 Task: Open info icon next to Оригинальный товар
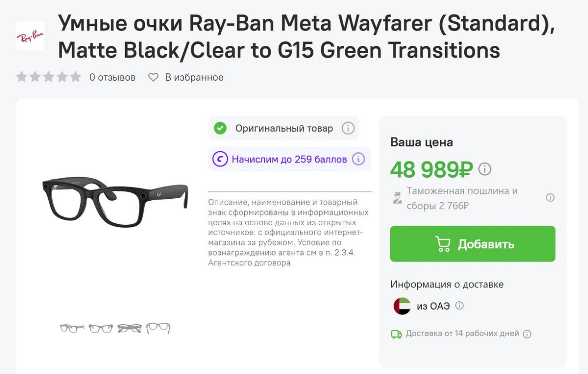[348, 128]
